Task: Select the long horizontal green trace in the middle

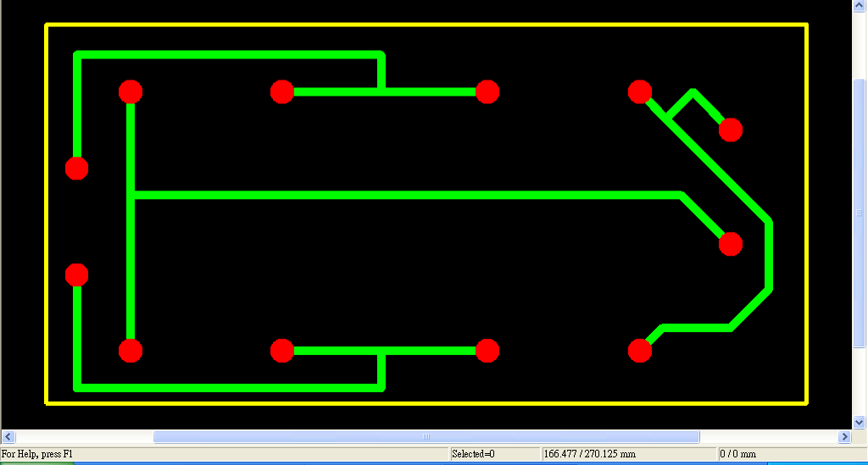Action: click(407, 196)
